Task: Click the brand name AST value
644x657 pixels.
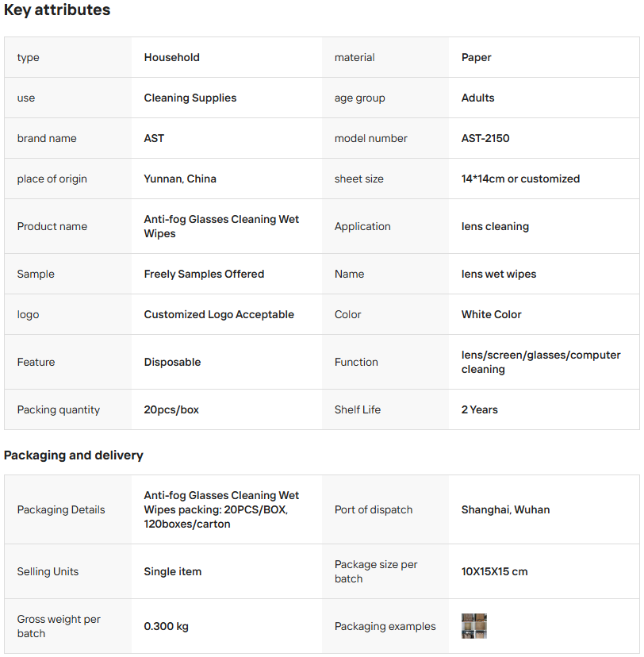Action: (x=154, y=138)
